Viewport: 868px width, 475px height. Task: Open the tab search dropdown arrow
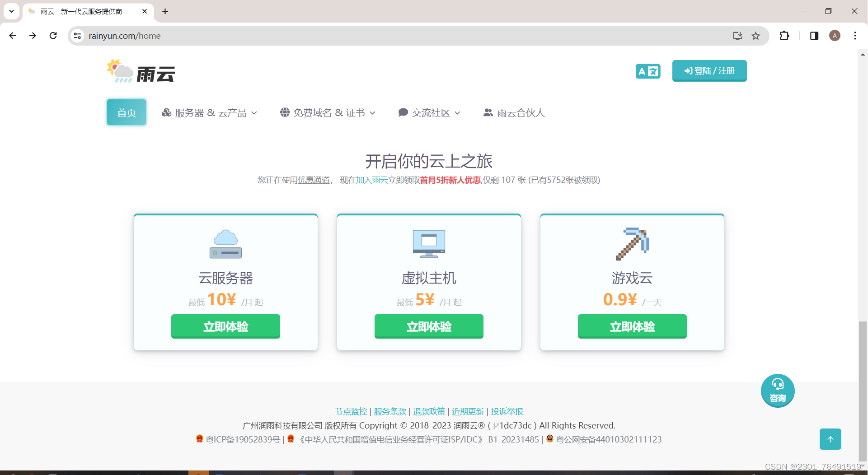point(11,11)
